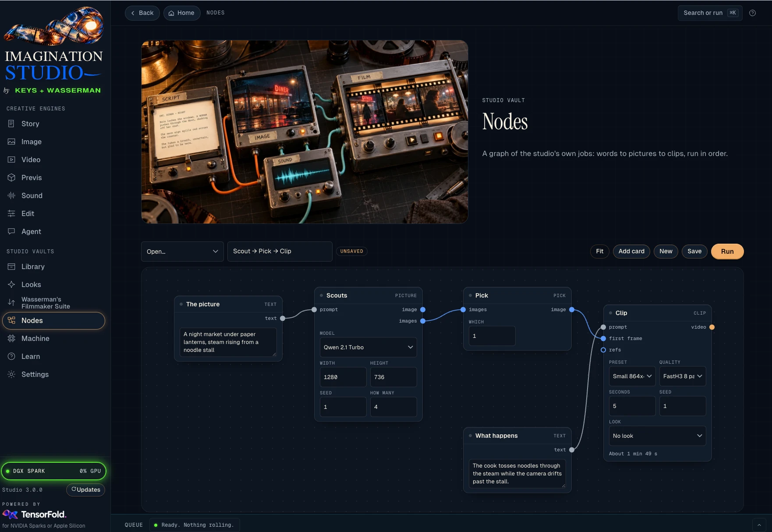Open the Scouts Model dropdown
Viewport: 772px width, 532px height.
coord(368,348)
